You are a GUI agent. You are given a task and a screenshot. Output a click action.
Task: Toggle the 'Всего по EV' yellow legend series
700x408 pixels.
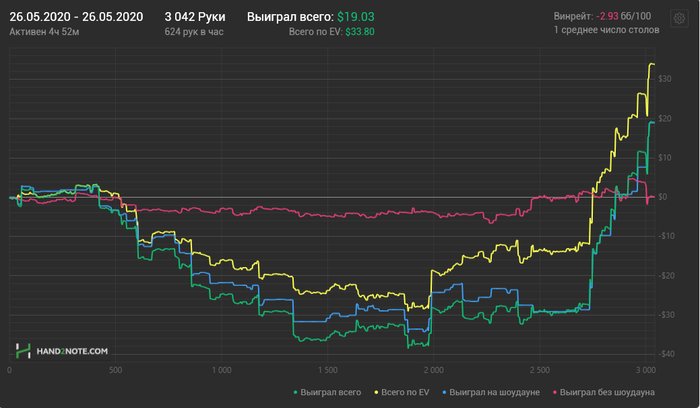[x=402, y=392]
